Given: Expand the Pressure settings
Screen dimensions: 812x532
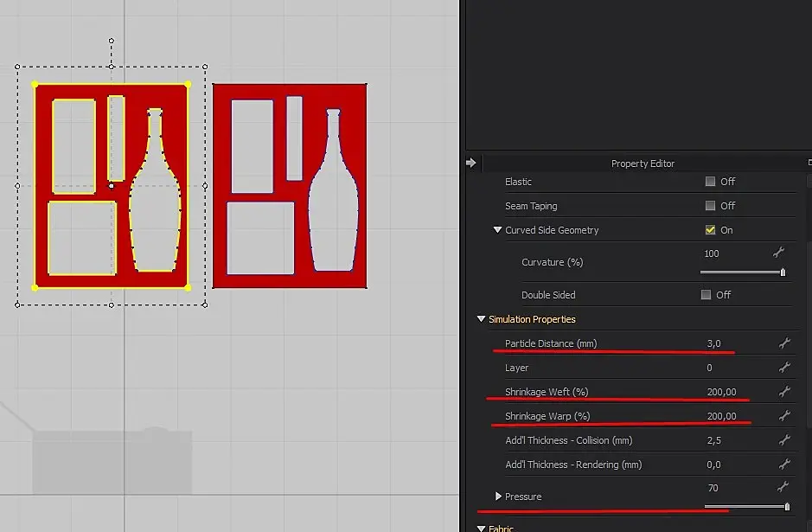Looking at the screenshot, I should (498, 497).
